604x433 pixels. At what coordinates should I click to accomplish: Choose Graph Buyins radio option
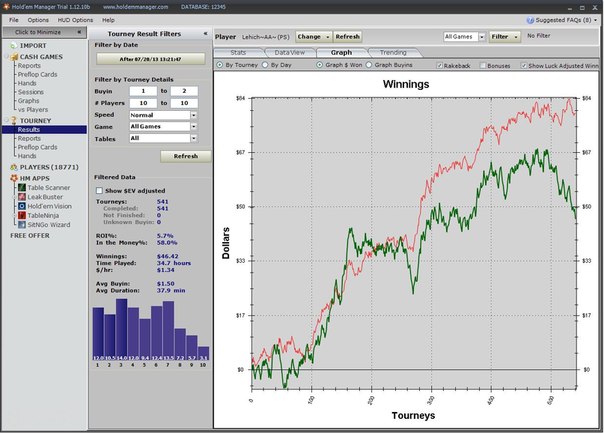coord(369,65)
